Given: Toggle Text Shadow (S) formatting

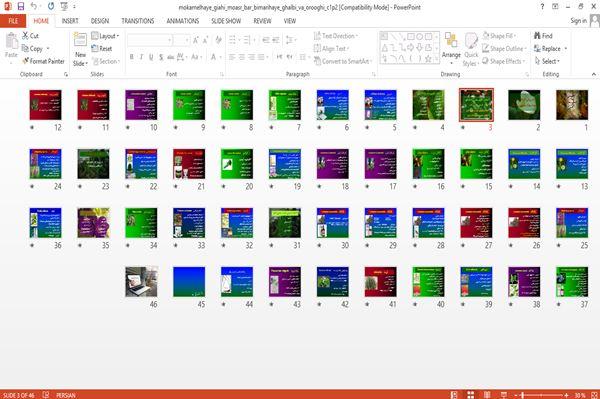Looking at the screenshot, I should pyautogui.click(x=161, y=57).
